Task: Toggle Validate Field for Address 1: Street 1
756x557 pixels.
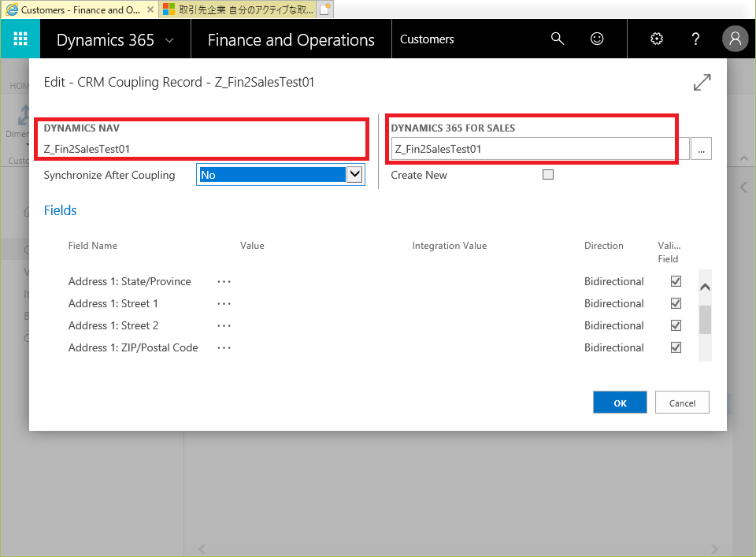Action: coord(676,303)
